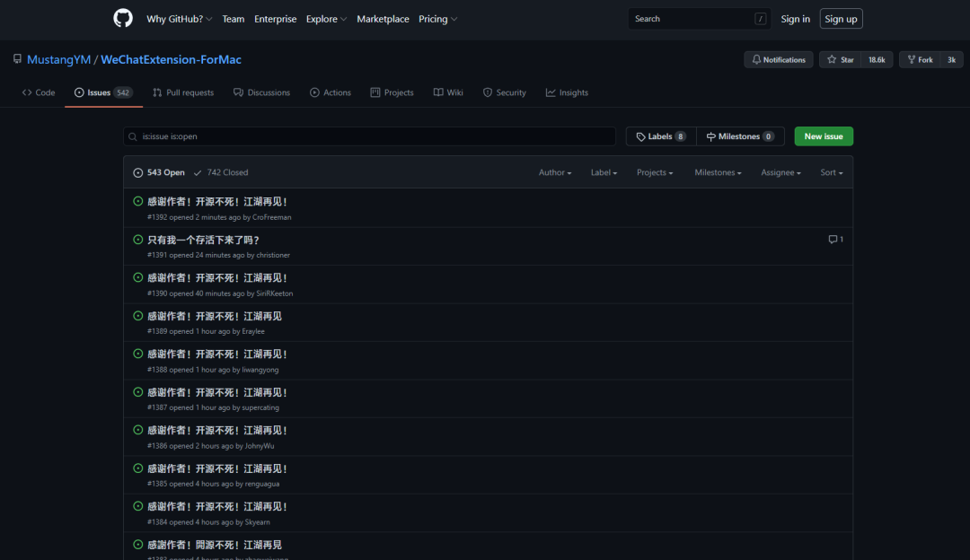Screen dimensions: 970x560
Task: Open the Sort dropdown
Action: point(831,172)
